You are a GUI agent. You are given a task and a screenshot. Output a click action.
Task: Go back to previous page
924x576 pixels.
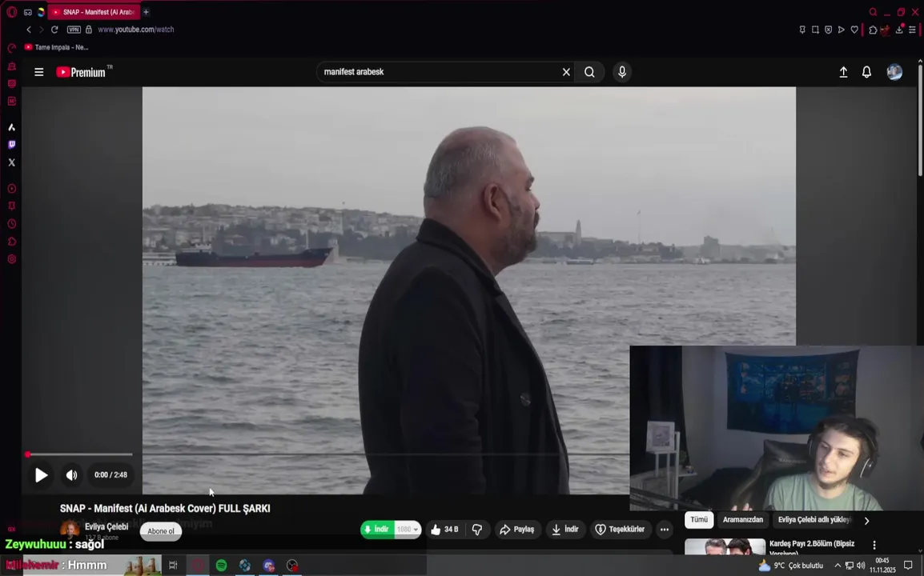click(x=28, y=30)
